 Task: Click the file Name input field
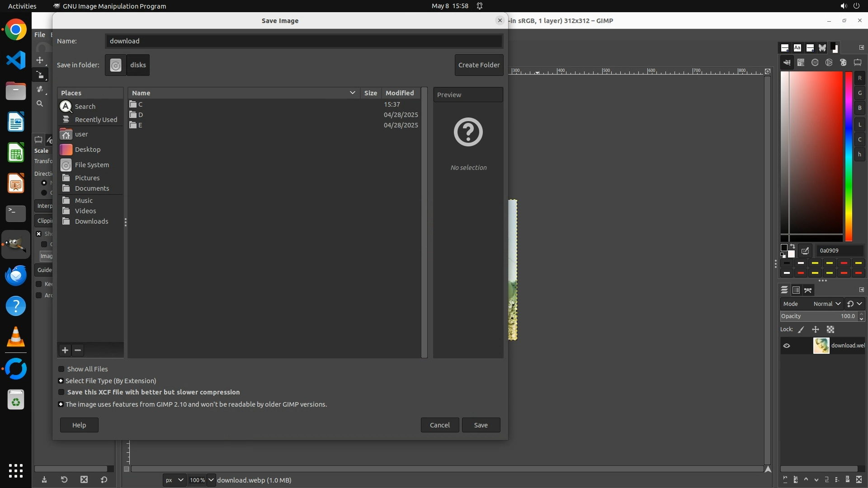click(x=304, y=41)
